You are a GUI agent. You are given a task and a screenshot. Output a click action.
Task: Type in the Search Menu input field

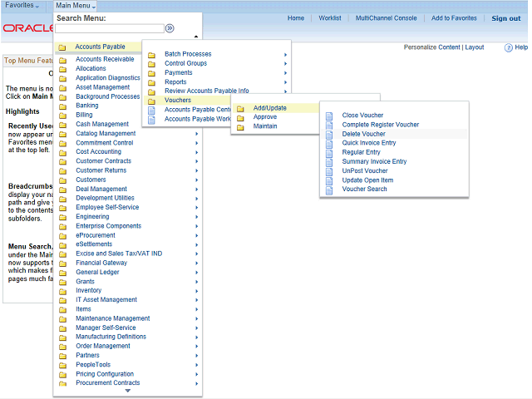tap(109, 28)
